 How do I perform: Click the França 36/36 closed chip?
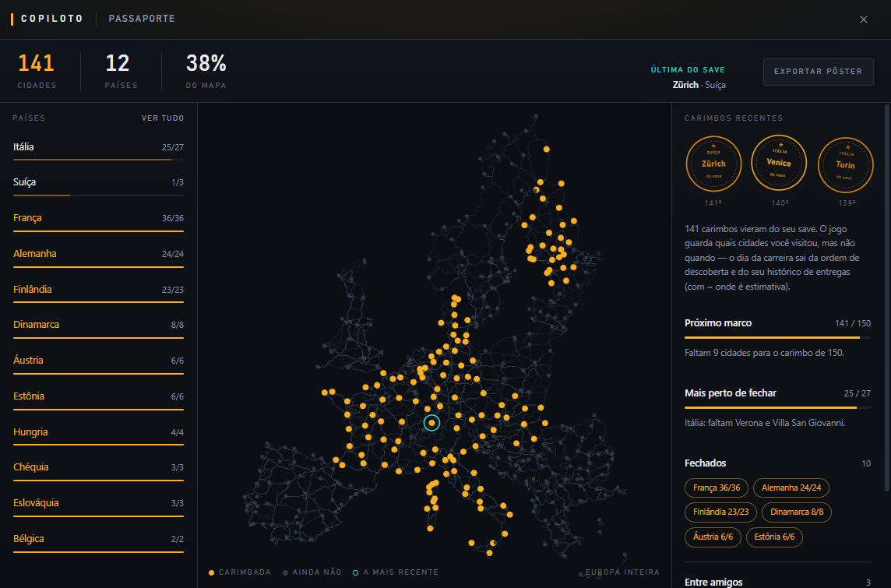click(x=717, y=488)
